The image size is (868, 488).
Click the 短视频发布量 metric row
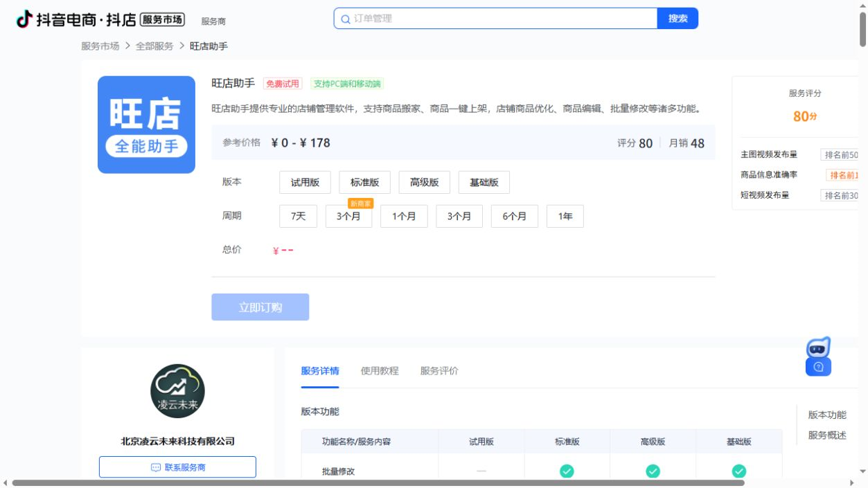pos(799,195)
